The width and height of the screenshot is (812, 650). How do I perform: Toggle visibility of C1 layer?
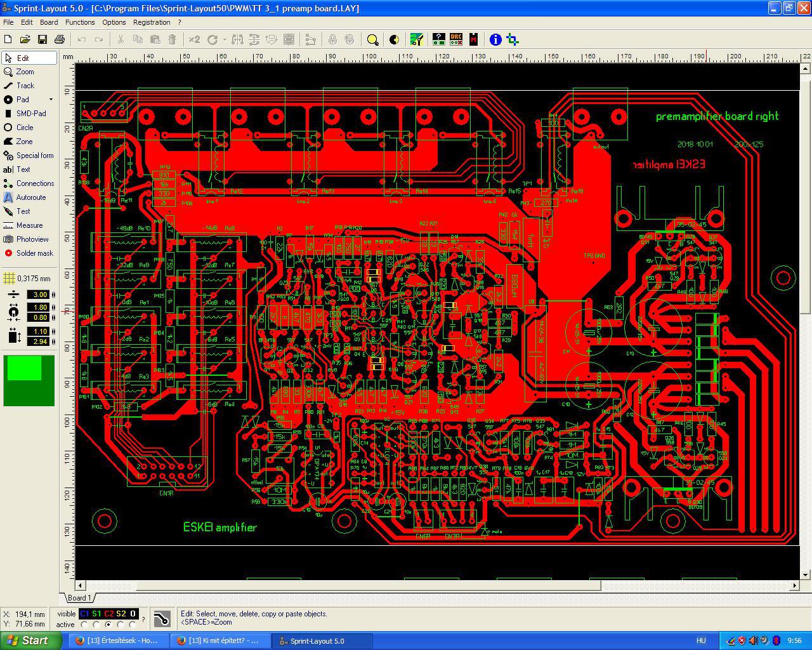click(x=85, y=614)
